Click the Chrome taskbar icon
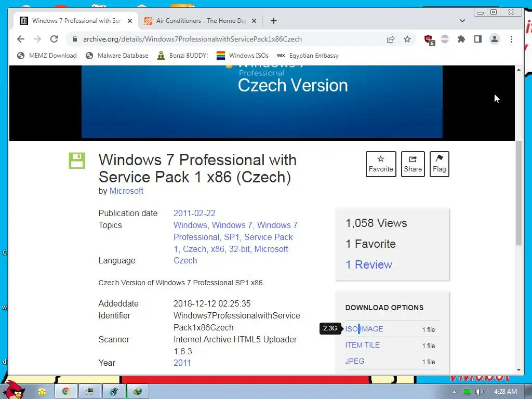 [66, 392]
